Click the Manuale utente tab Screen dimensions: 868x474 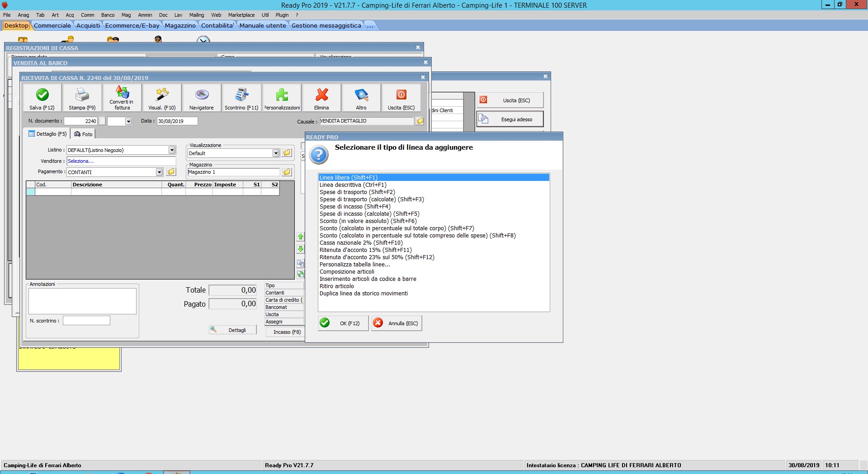click(x=263, y=25)
